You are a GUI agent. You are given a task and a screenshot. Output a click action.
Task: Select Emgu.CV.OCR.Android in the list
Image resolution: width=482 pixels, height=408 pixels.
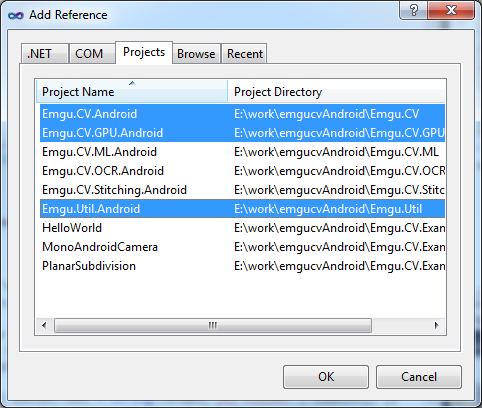point(242,171)
